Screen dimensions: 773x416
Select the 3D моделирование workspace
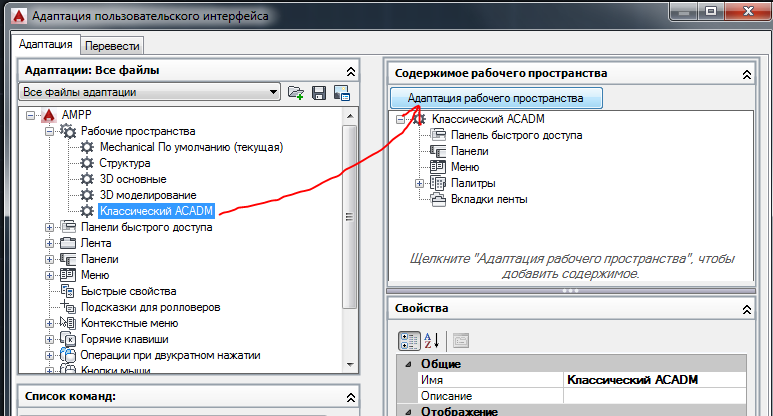pos(148,195)
